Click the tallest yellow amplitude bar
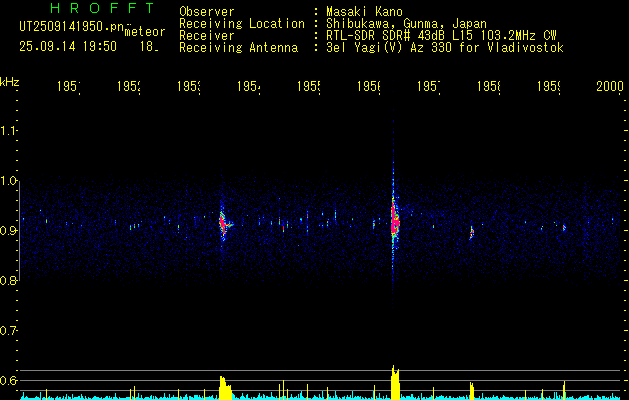 [x=396, y=382]
